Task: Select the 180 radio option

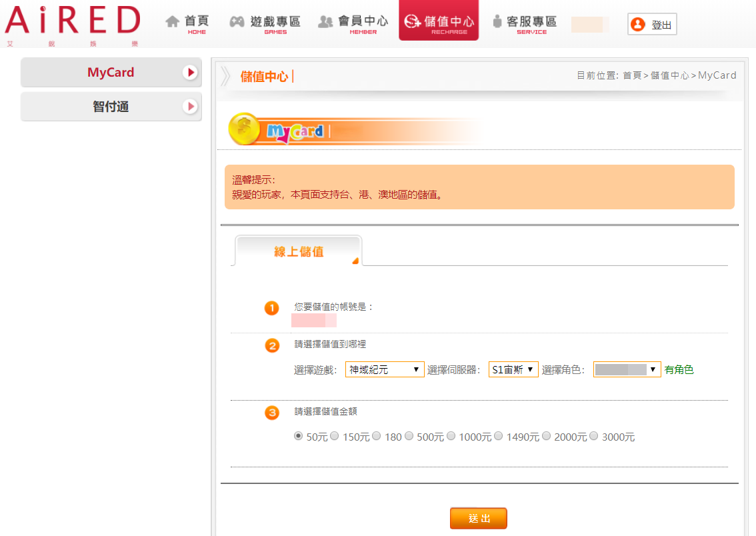Action: point(377,436)
